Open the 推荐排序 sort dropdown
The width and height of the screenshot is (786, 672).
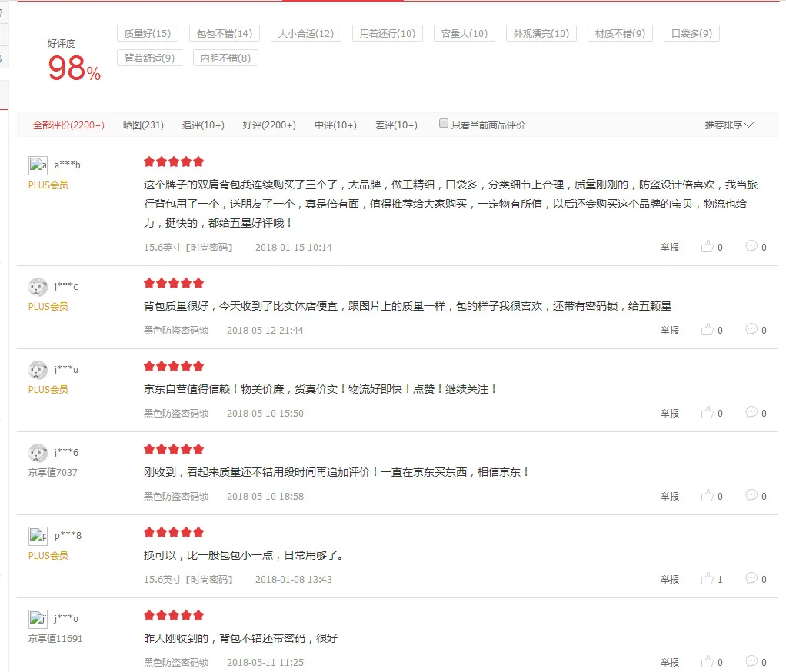(x=729, y=125)
